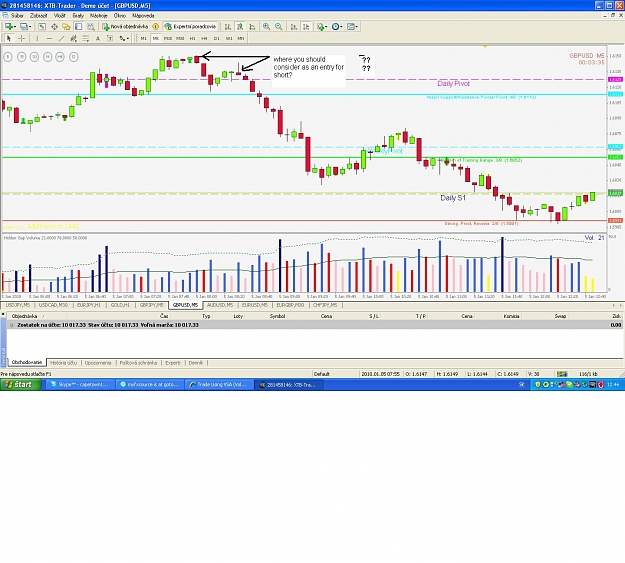Toggle chart Auto Scroll
The height and width of the screenshot is (563, 625).
tap(294, 27)
